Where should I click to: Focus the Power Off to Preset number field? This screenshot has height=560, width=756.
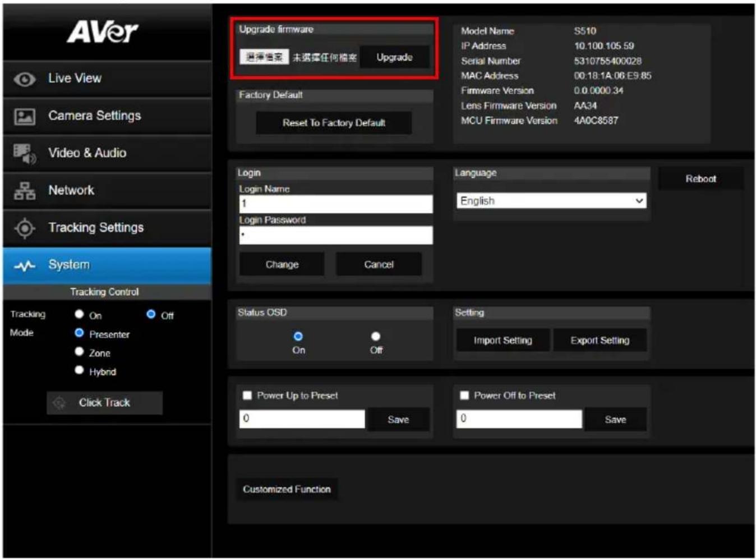coord(519,419)
